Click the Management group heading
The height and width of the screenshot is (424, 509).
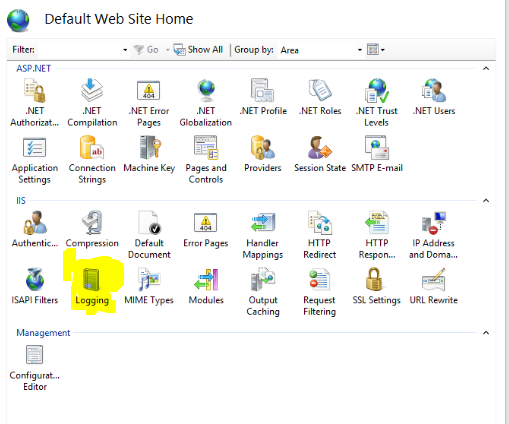click(x=43, y=333)
